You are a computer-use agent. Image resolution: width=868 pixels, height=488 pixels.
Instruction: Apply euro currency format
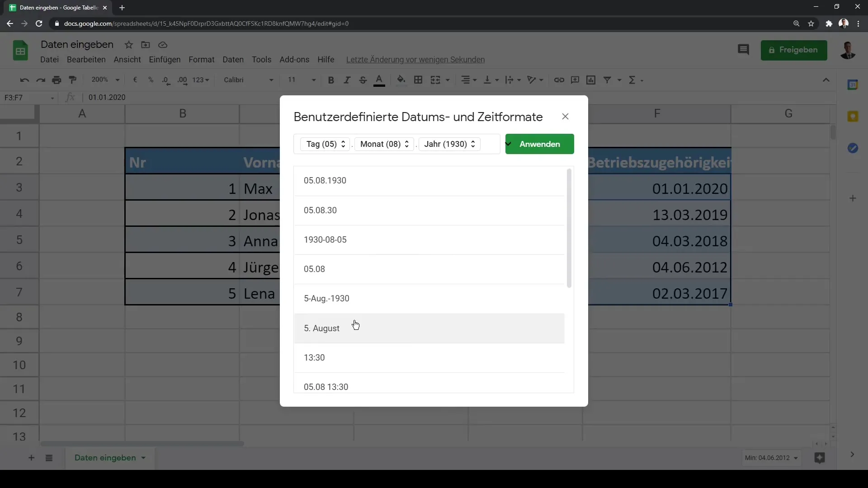(135, 80)
